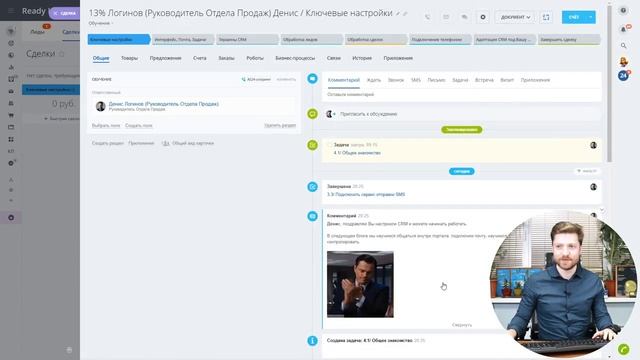The image size is (640, 360).
Task: Click the Удалить раздел link
Action: (x=280, y=126)
